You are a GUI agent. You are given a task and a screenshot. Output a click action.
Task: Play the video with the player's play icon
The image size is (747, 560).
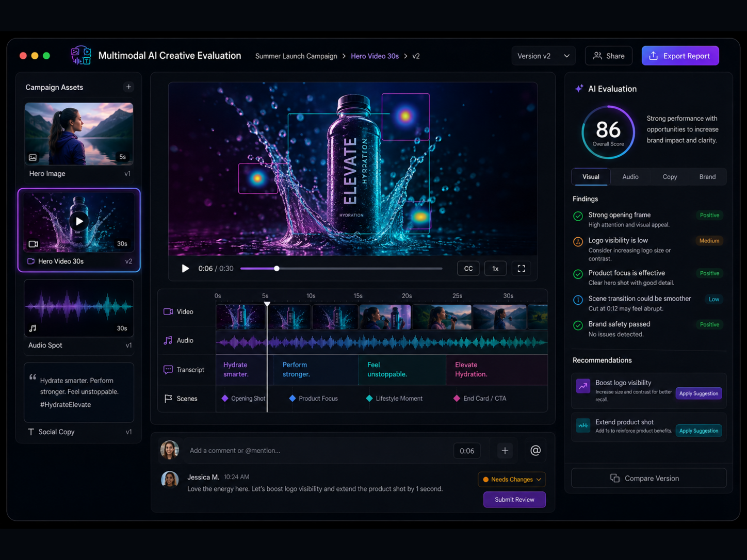coord(185,269)
